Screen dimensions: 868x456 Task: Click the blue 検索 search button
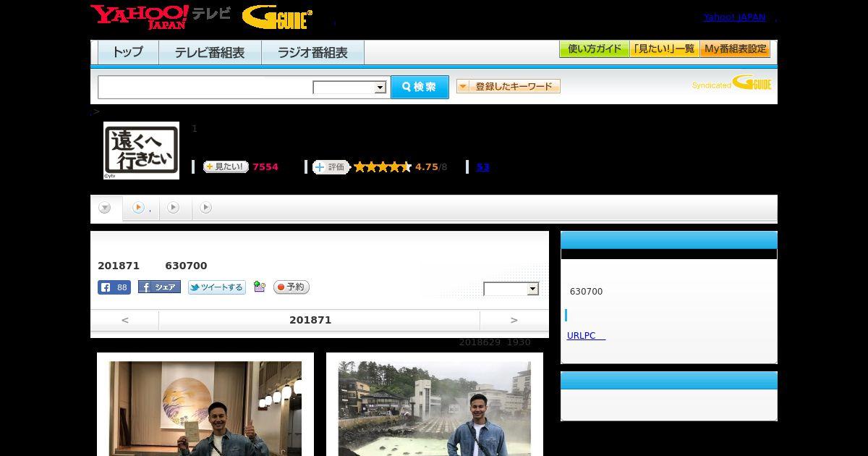[x=420, y=87]
